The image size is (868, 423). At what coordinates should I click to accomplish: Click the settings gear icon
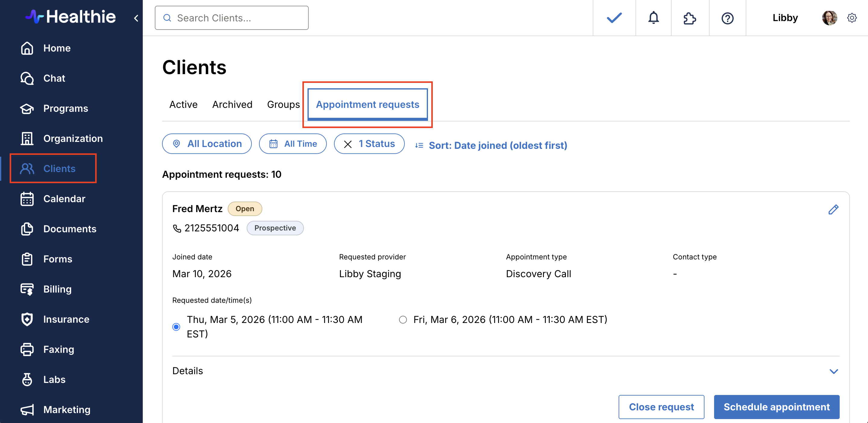[x=851, y=18]
